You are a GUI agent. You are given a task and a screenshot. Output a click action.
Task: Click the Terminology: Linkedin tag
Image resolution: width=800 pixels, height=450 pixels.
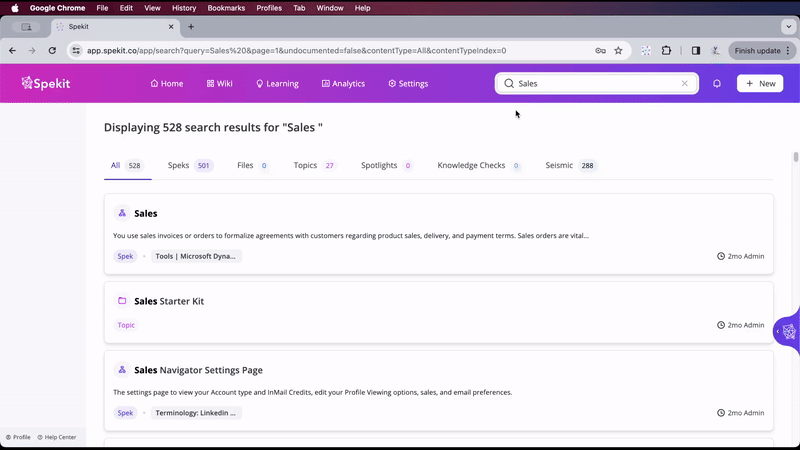(196, 413)
